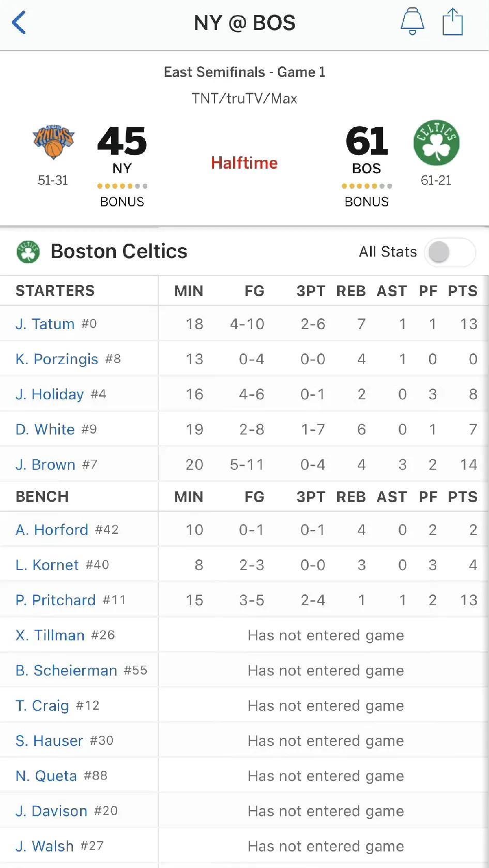Select B. Scheierman #55
The width and height of the screenshot is (489, 868).
[x=81, y=670]
